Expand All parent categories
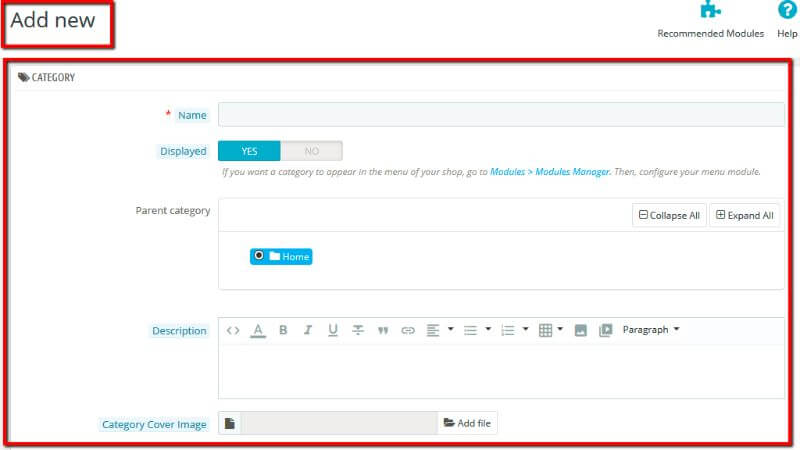The image size is (800, 450). click(x=744, y=215)
